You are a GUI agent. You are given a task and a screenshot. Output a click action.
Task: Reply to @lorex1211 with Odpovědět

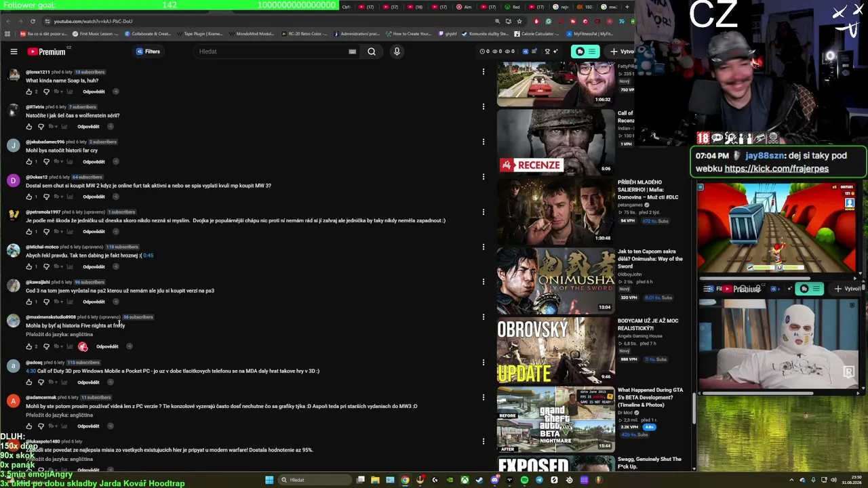tap(94, 91)
